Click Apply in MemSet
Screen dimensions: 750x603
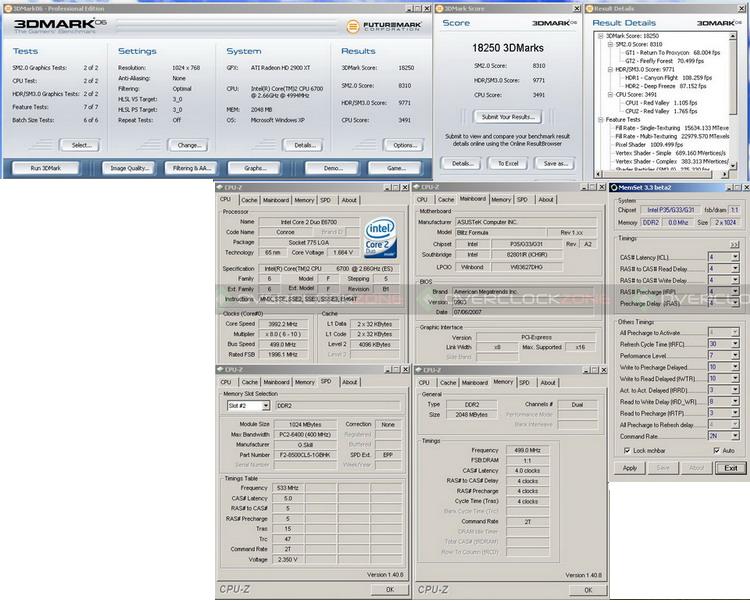[629, 468]
